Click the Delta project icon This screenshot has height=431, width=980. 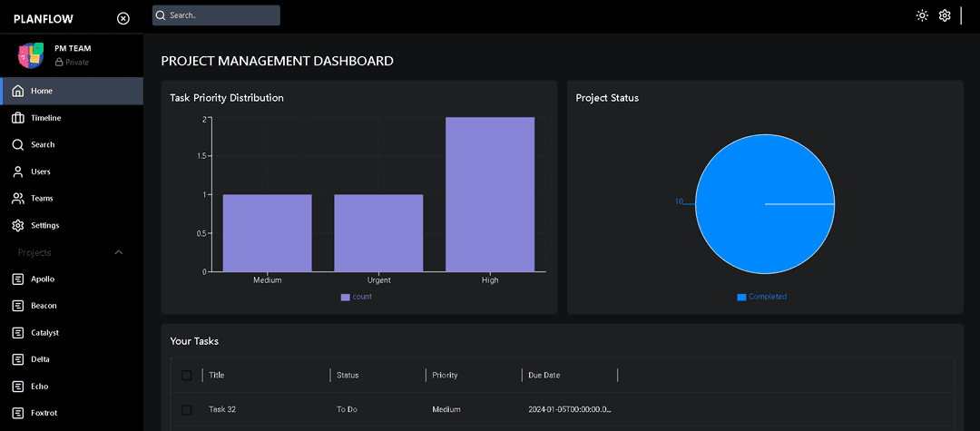[x=18, y=359]
